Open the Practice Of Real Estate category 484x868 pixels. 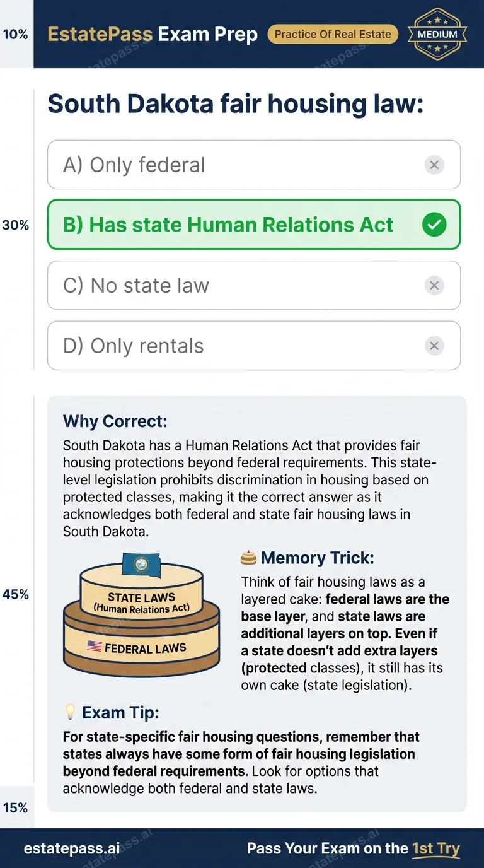(333, 34)
